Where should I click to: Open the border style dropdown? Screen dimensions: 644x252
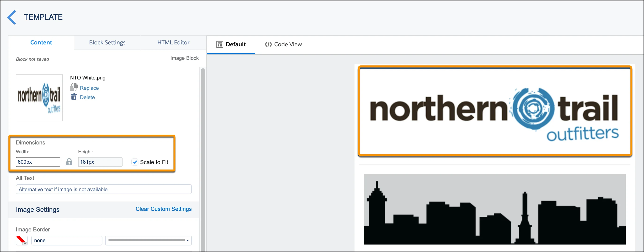click(148, 241)
